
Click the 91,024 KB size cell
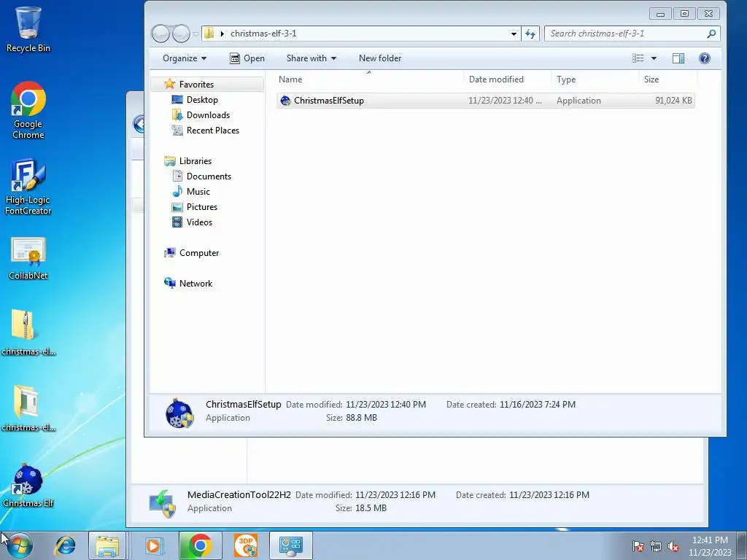(673, 101)
